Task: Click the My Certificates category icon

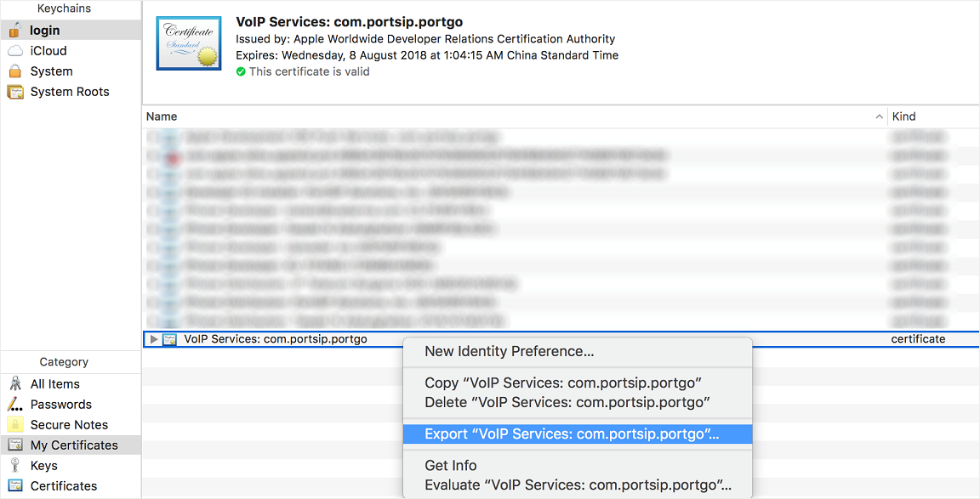Action: click(x=15, y=445)
